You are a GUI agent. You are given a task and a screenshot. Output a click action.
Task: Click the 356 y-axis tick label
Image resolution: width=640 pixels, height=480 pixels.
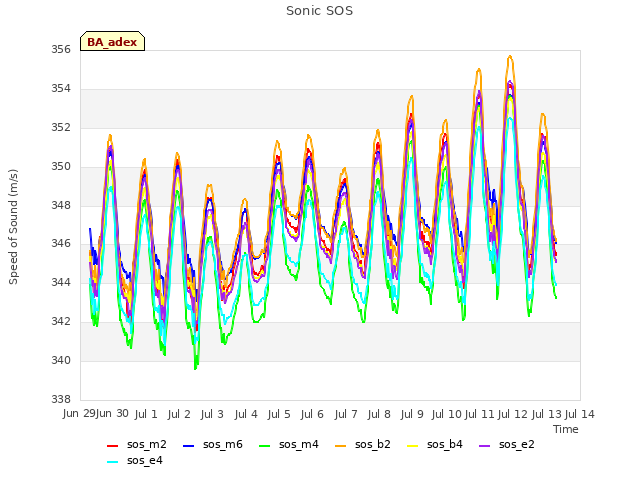(x=61, y=49)
